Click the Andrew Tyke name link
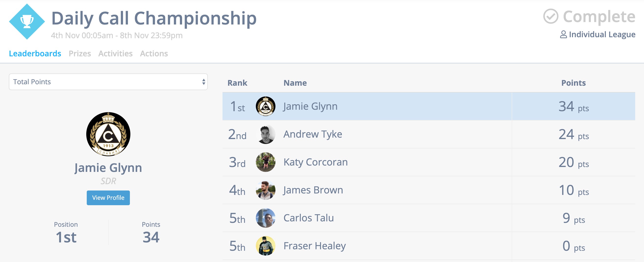This screenshot has height=262, width=644. (312, 134)
